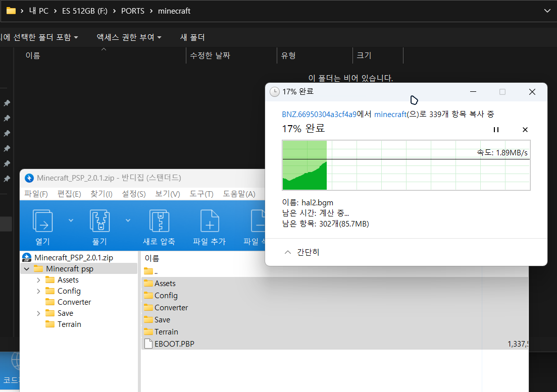557x392 pixels.
Task: Expand the Save folder in tree
Action: click(38, 313)
